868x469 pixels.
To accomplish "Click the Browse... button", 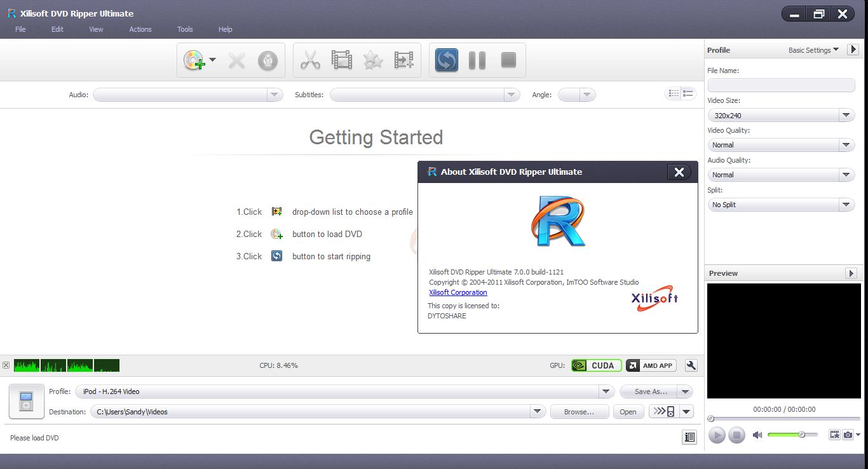I will tap(580, 412).
